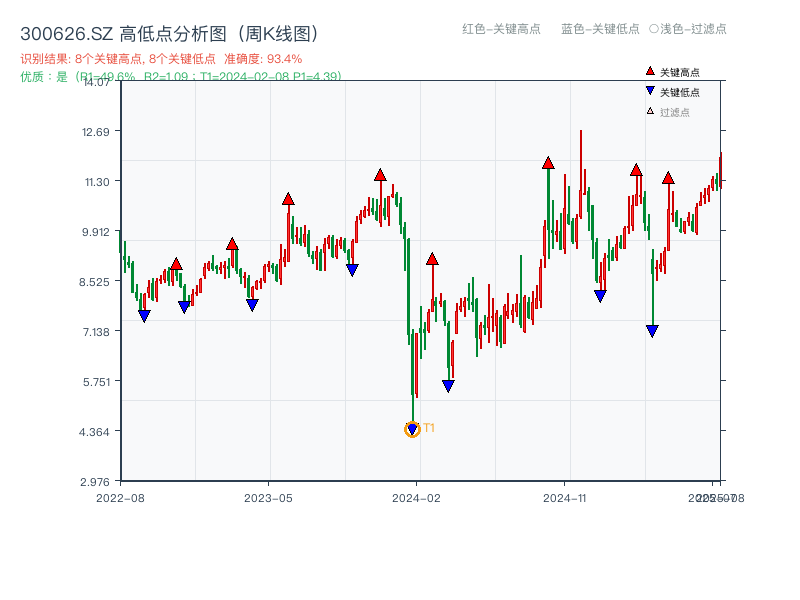Select the leftmost red high-point triangle on chart

(176, 264)
